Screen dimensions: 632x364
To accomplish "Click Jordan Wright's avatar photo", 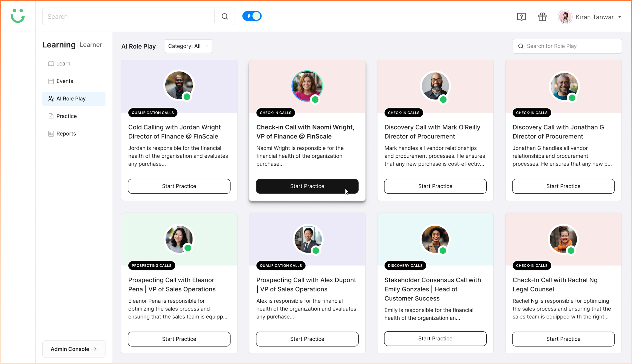I will click(179, 85).
